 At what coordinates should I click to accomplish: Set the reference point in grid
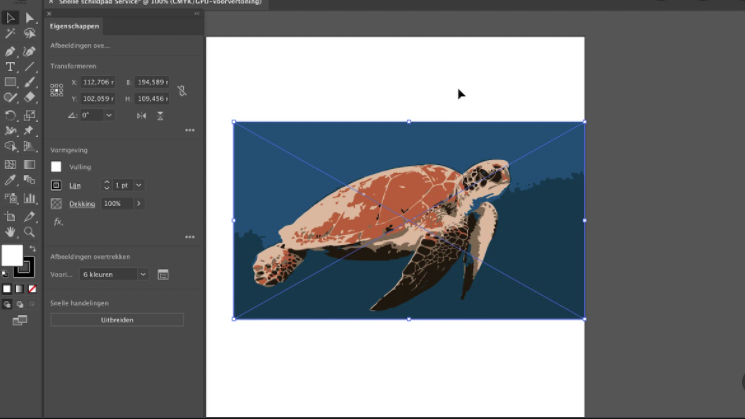pyautogui.click(x=57, y=90)
